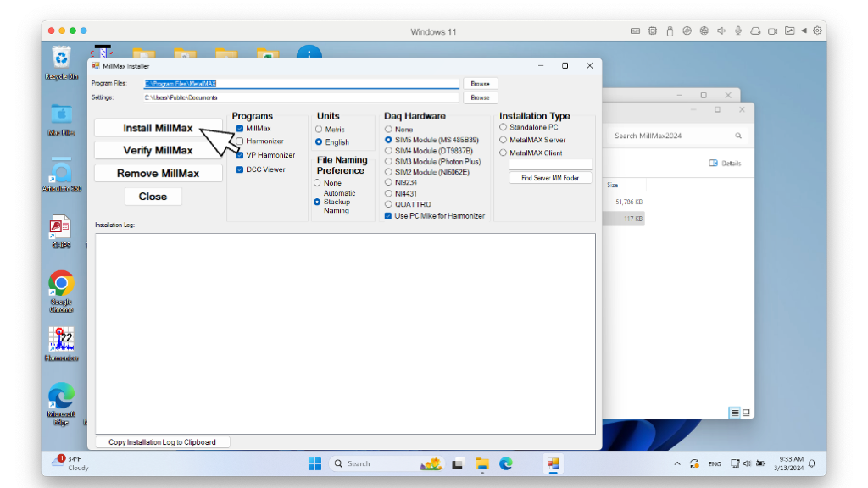Click the Remove MillMax button
This screenshot has height=488, width=868.
click(x=159, y=173)
